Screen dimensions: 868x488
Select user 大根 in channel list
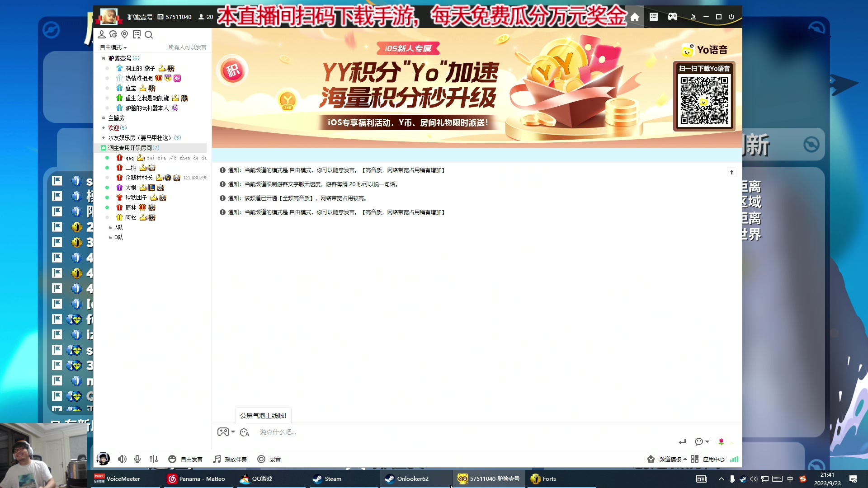131,188
